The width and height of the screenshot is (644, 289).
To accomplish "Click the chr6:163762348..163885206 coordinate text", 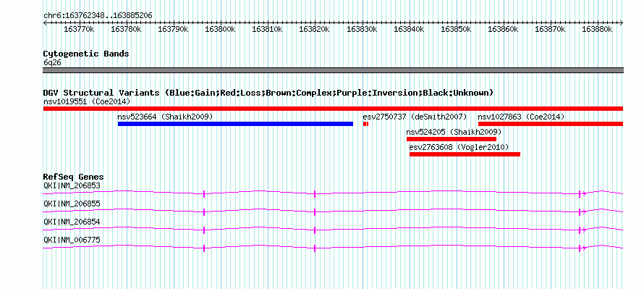I will (98, 16).
